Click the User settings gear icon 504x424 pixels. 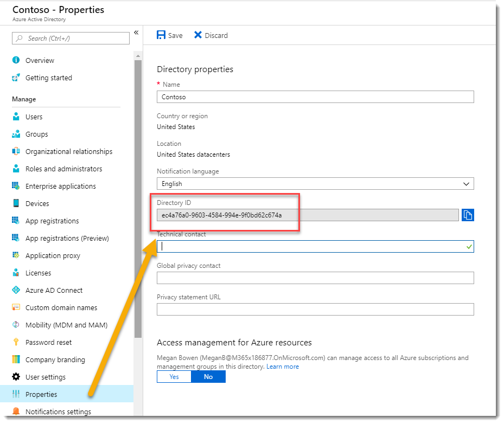coord(16,377)
